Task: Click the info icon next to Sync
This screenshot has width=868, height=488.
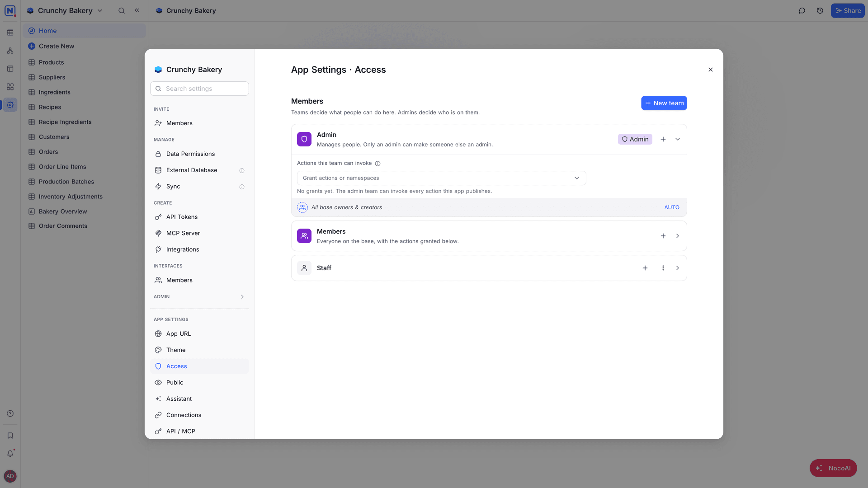Action: point(242,187)
